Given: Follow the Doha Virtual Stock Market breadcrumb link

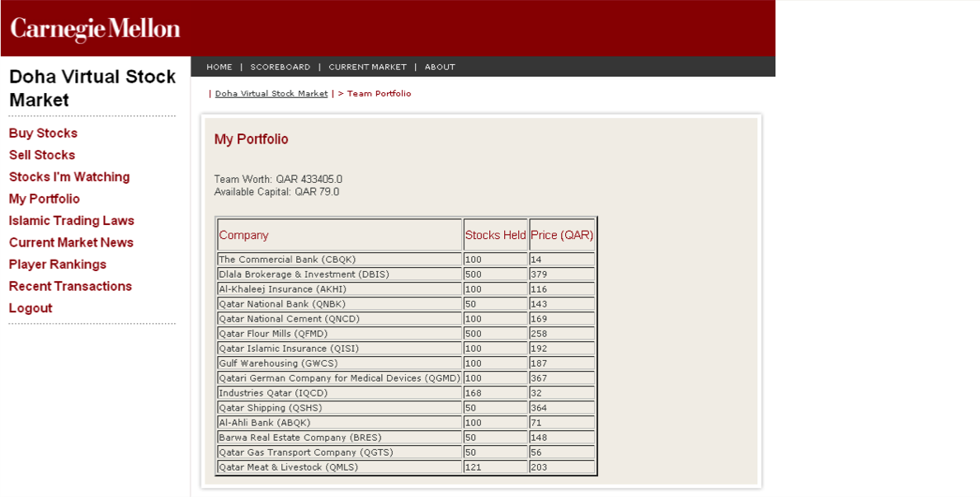Looking at the screenshot, I should 271,94.
